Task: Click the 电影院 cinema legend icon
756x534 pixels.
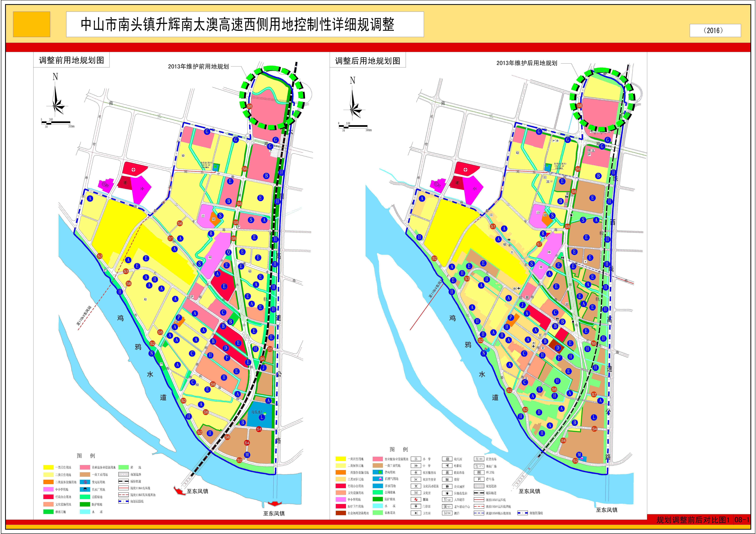Action: 447,466
